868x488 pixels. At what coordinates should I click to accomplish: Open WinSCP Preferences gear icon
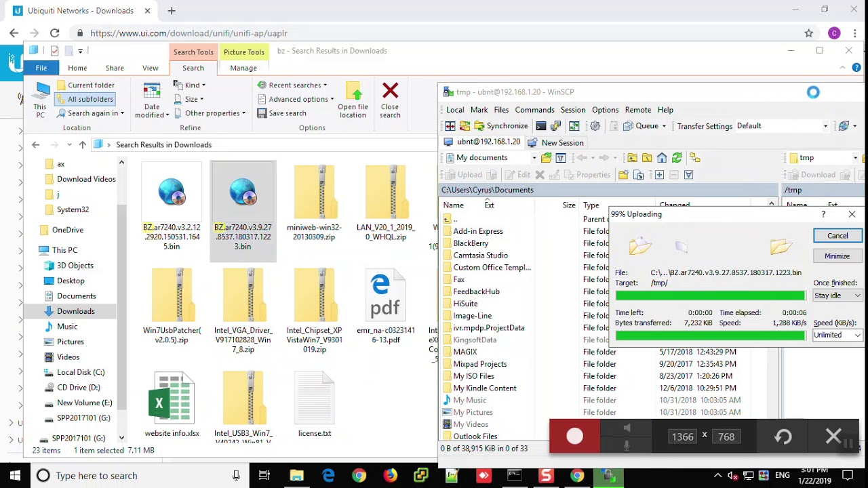point(595,126)
